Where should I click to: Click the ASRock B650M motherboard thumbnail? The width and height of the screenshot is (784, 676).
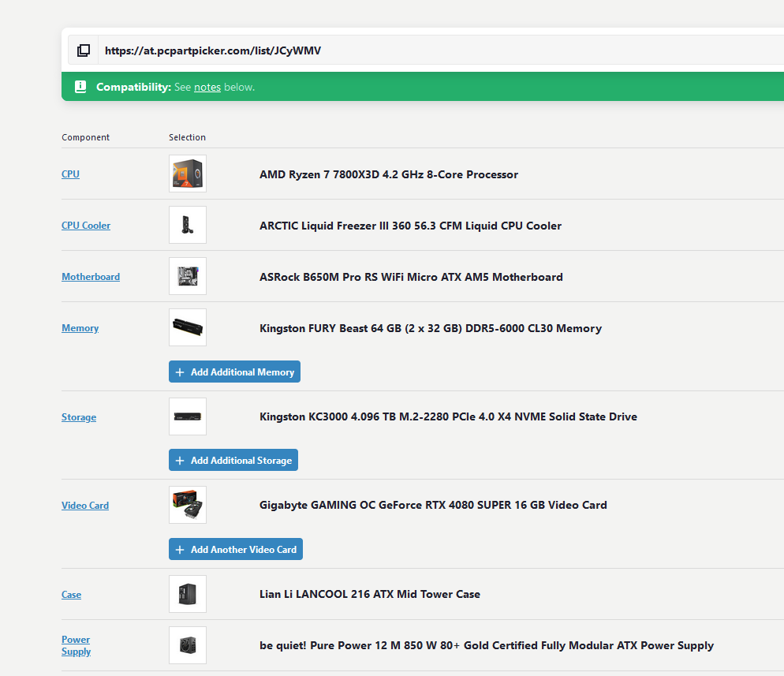coord(188,276)
